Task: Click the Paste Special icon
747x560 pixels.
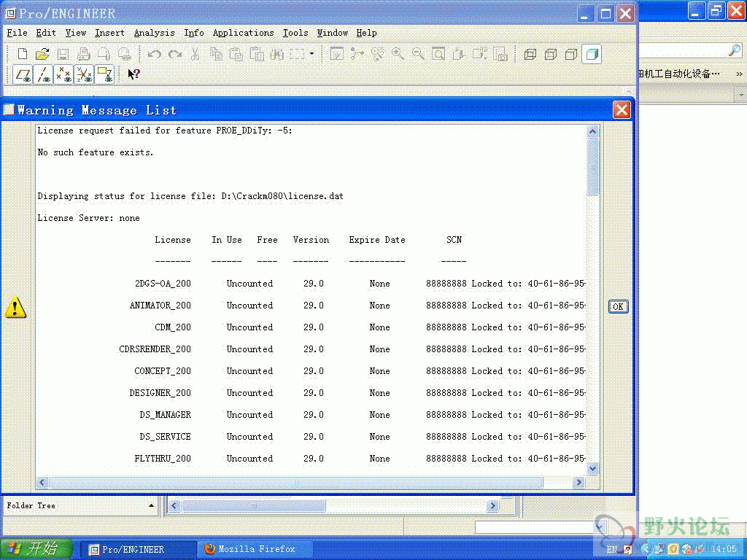Action: [257, 54]
